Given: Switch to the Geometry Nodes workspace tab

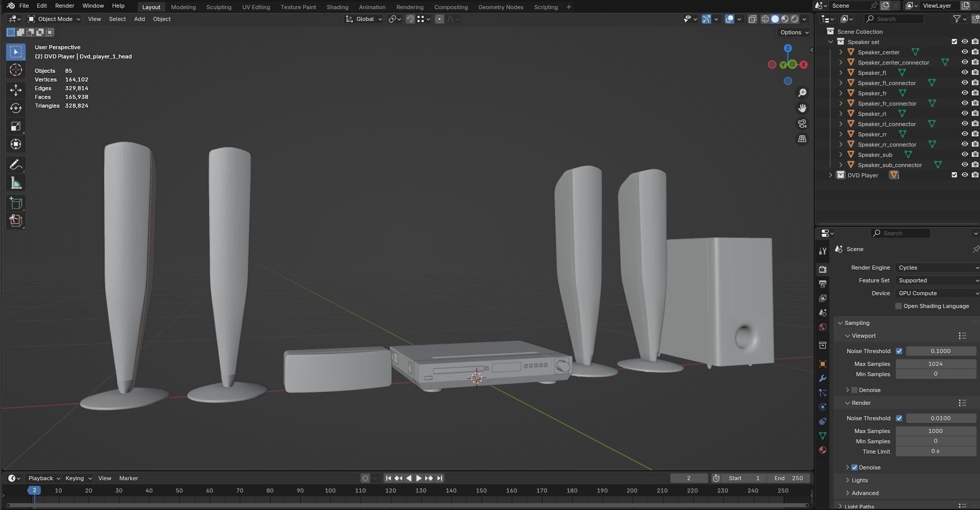Looking at the screenshot, I should (501, 7).
